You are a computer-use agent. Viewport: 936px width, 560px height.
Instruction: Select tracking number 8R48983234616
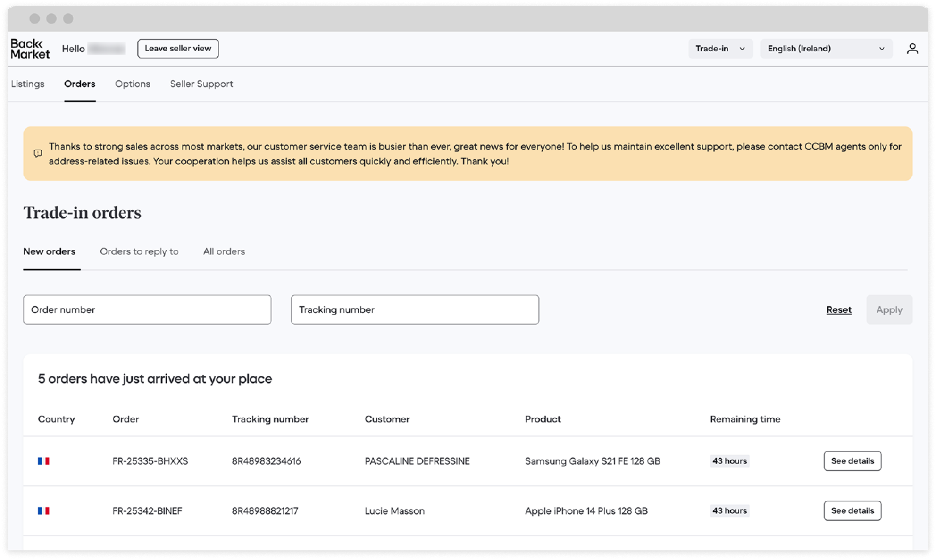266,461
